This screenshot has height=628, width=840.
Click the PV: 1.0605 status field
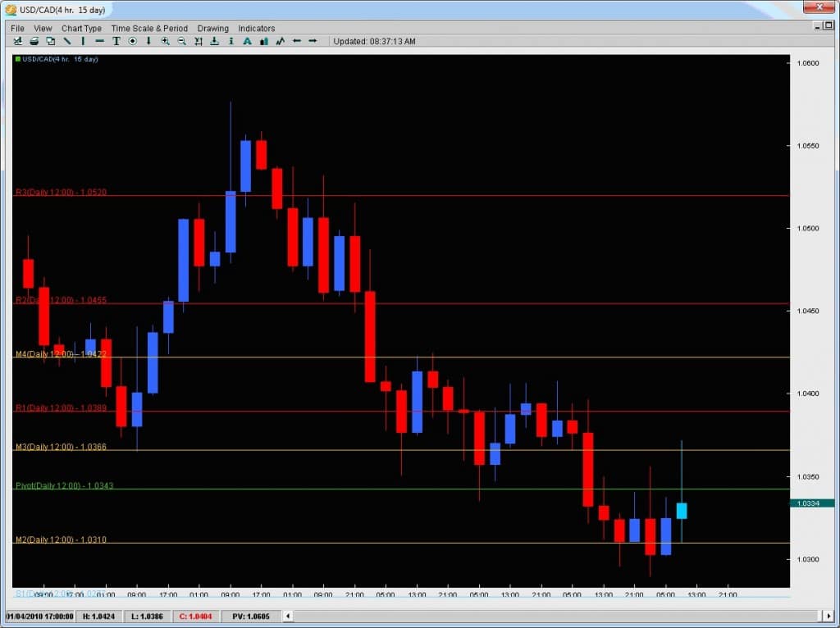pyautogui.click(x=251, y=617)
